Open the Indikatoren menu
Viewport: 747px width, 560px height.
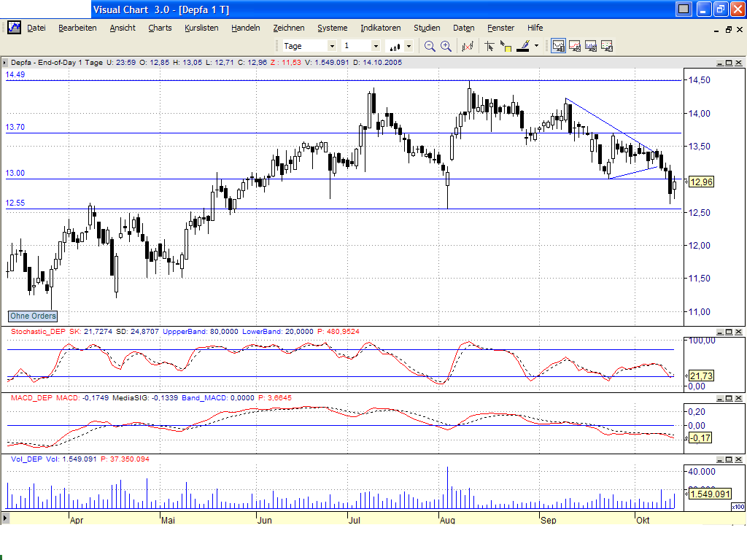pos(380,28)
